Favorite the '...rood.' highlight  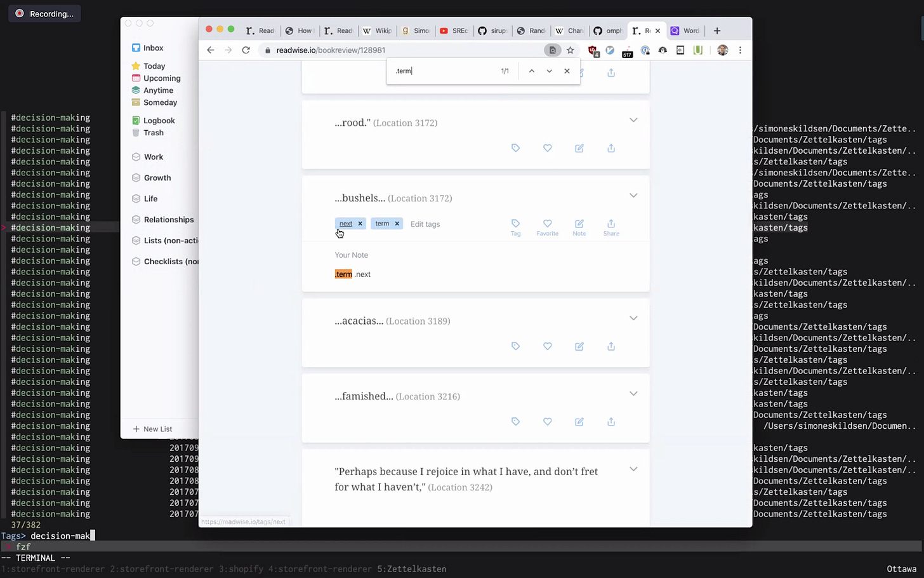(548, 148)
